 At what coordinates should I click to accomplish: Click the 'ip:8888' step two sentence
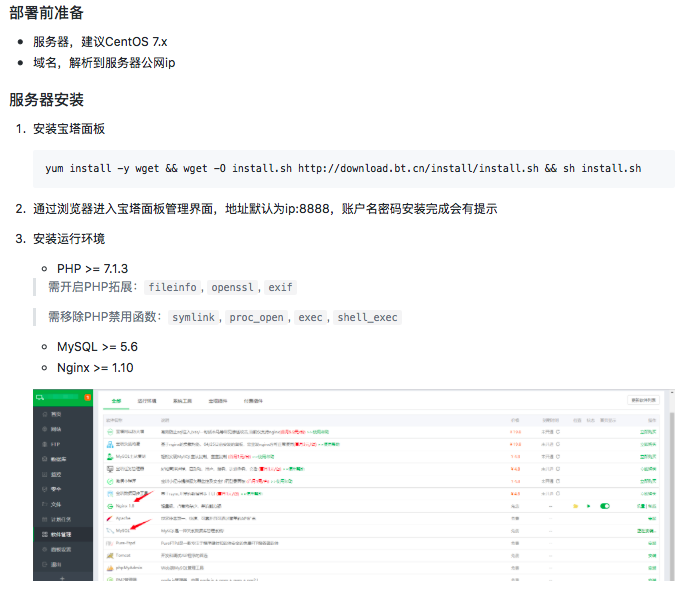tap(265, 209)
